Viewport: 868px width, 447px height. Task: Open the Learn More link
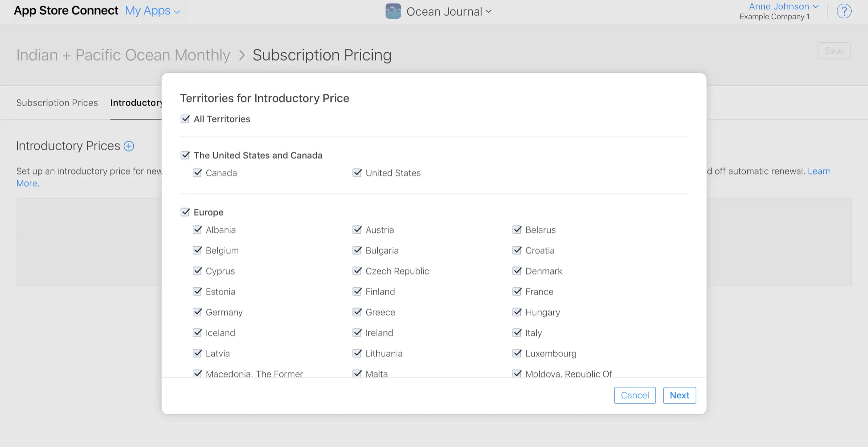819,171
